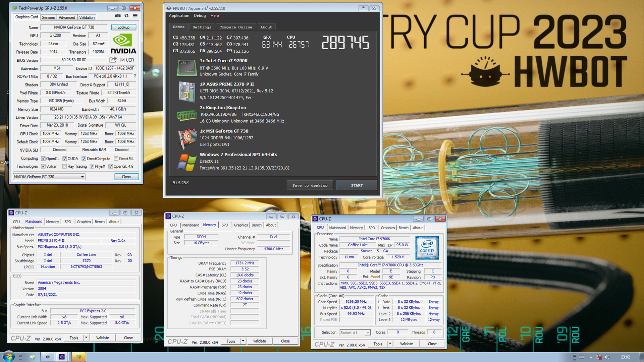Toggle the PhysX checkbox

[x=92, y=166]
